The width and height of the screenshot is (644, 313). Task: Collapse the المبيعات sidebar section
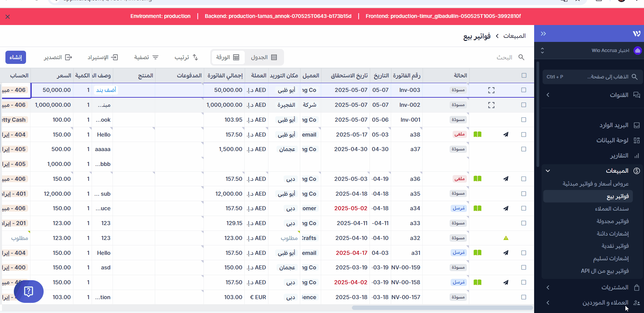click(x=548, y=171)
